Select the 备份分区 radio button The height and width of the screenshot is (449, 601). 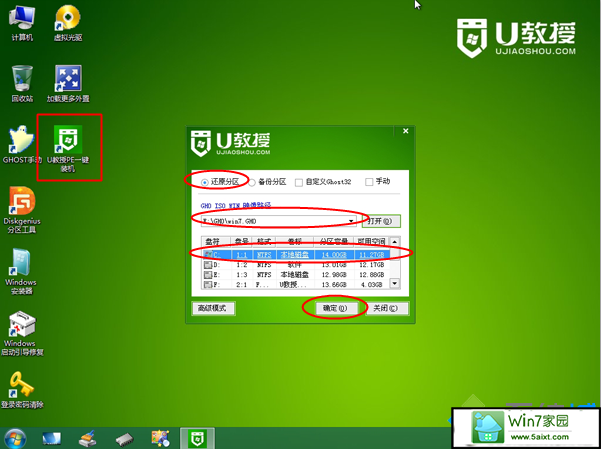click(252, 182)
